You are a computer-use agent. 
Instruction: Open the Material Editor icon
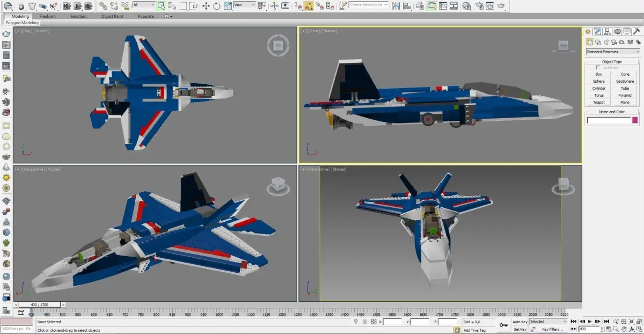click(x=467, y=6)
